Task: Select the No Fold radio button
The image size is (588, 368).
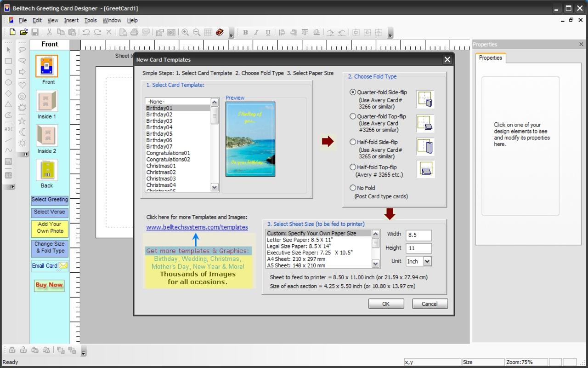Action: point(353,188)
